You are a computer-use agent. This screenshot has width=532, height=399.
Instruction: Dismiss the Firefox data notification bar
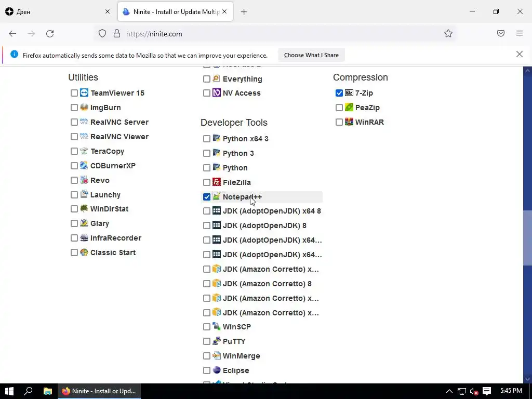click(519, 54)
